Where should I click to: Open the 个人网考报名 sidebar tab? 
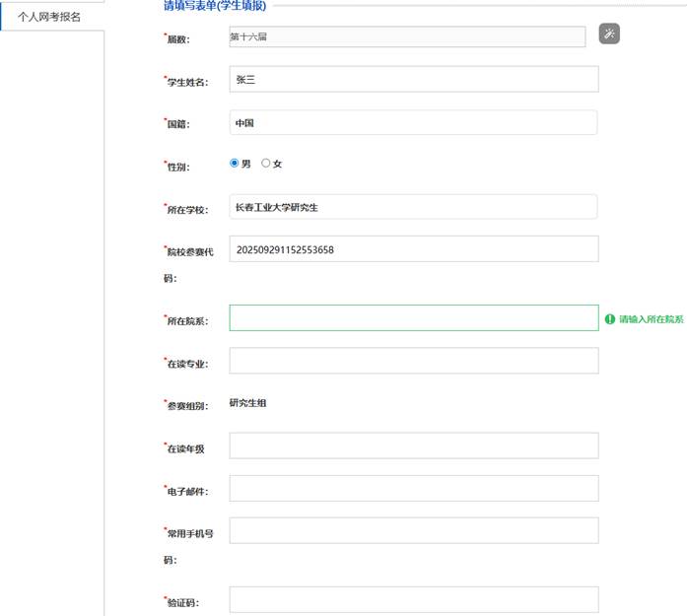click(49, 17)
